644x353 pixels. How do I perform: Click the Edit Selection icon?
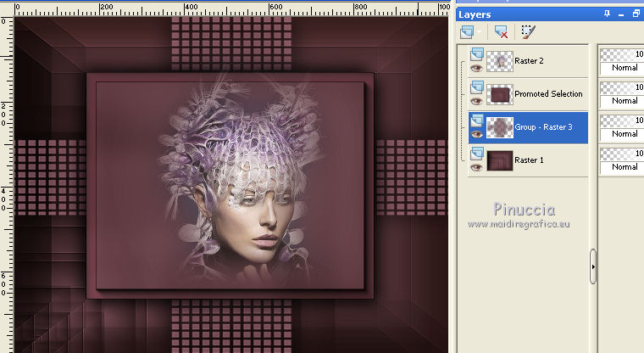[x=528, y=31]
